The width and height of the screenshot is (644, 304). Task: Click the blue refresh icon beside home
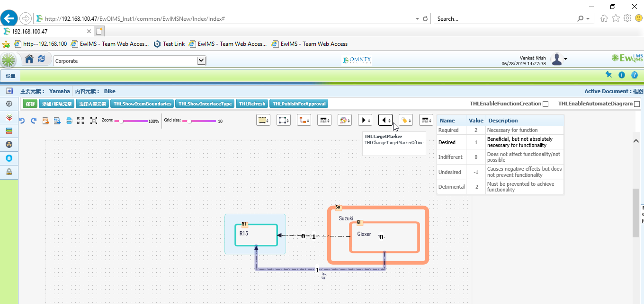click(42, 59)
